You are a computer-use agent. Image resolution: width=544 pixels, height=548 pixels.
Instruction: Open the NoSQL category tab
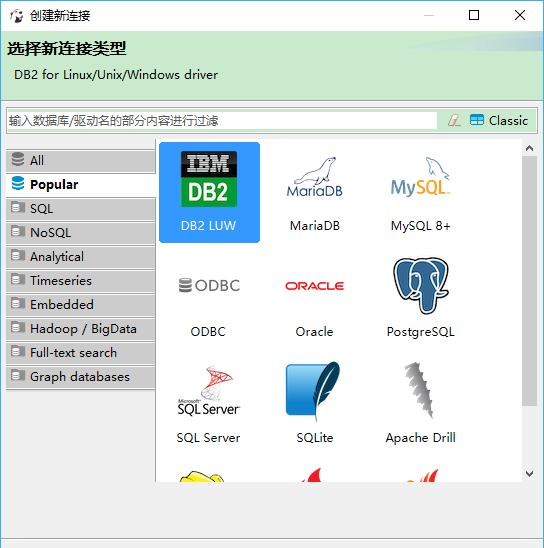[81, 232]
